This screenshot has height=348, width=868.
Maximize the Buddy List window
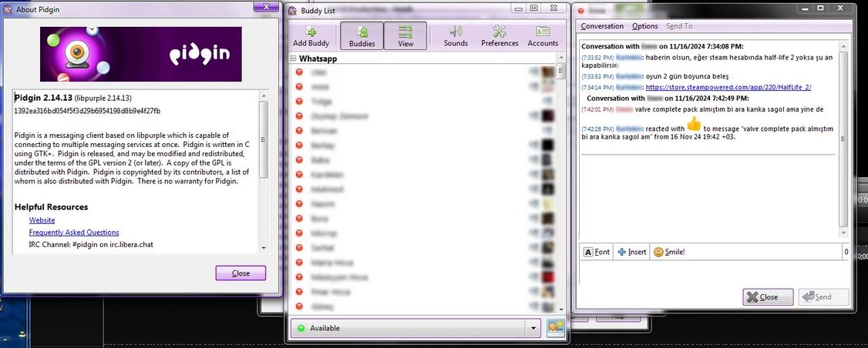[533, 8]
